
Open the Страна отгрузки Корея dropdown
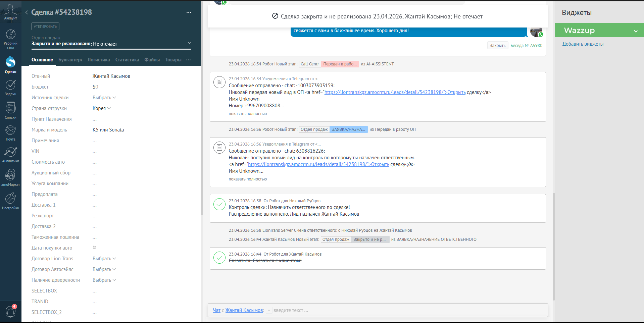pyautogui.click(x=102, y=108)
